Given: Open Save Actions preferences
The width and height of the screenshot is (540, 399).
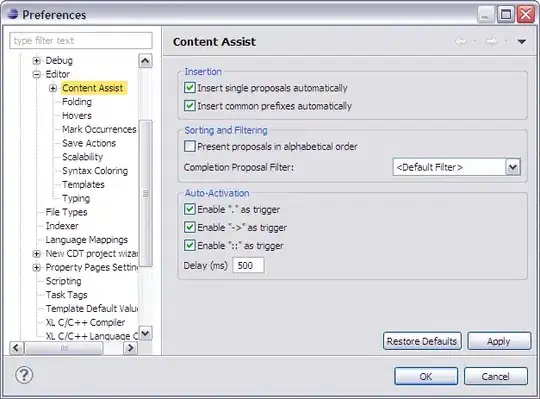Looking at the screenshot, I should 89,143.
